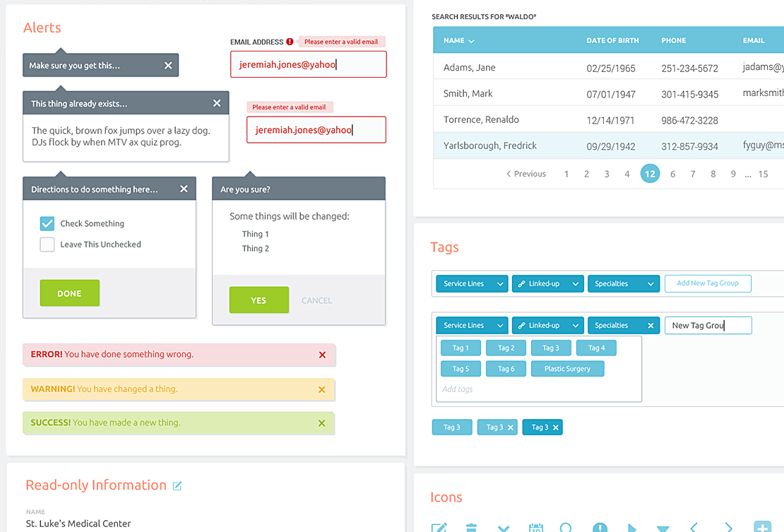Click the Add New Tag Group button

707,283
